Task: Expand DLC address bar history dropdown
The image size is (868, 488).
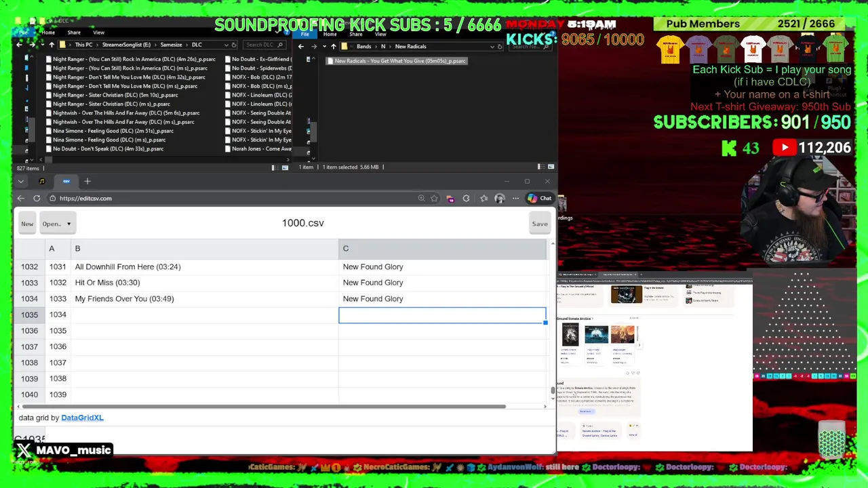Action: 226,45
